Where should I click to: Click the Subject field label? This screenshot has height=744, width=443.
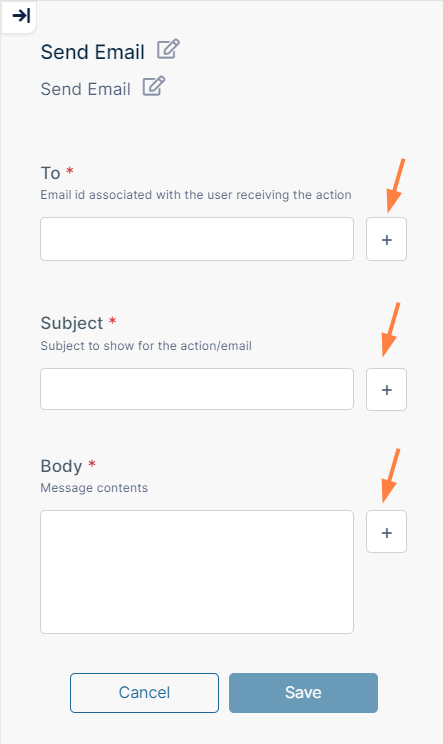[72, 323]
